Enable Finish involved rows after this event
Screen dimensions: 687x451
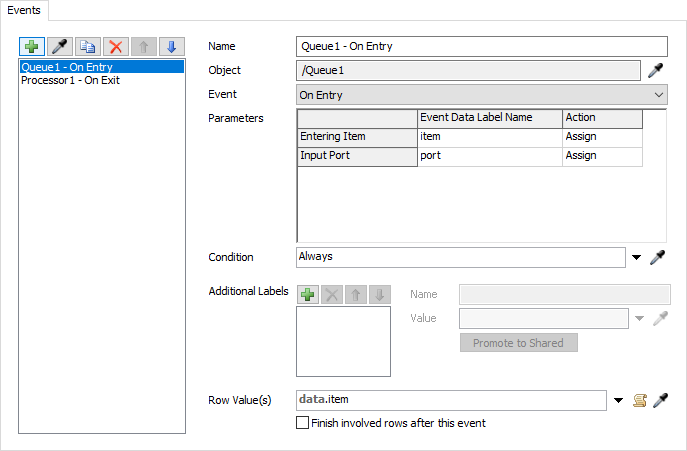point(303,423)
